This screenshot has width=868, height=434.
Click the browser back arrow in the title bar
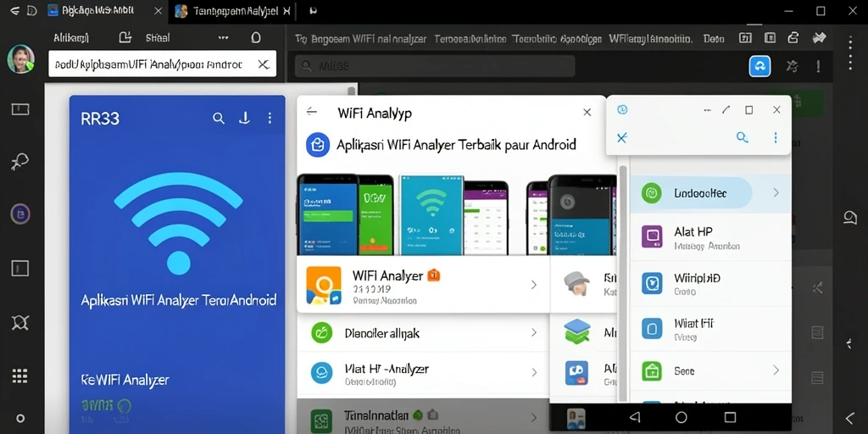14,10
